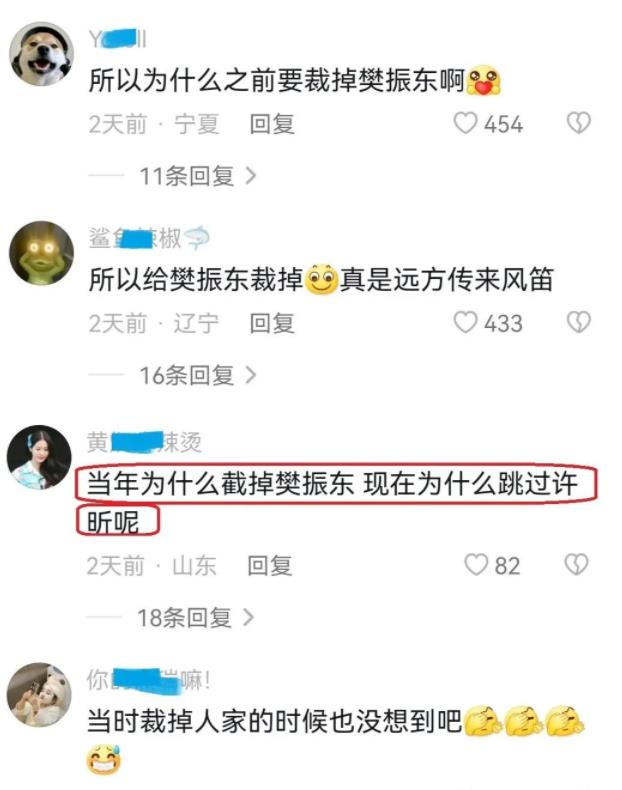The width and height of the screenshot is (622, 790).
Task: Tap comment text 当时裁掉人家的时候也没想到吧
Action: click(x=274, y=721)
